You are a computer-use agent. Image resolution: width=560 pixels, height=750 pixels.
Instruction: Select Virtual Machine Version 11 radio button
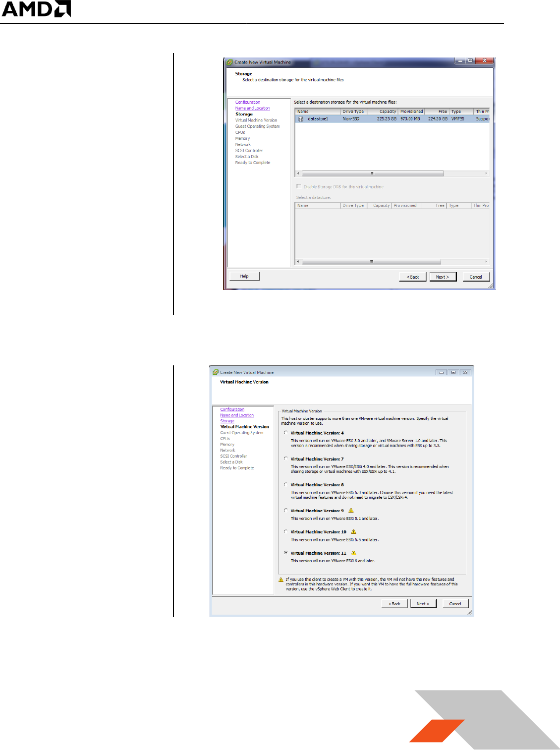286,553
